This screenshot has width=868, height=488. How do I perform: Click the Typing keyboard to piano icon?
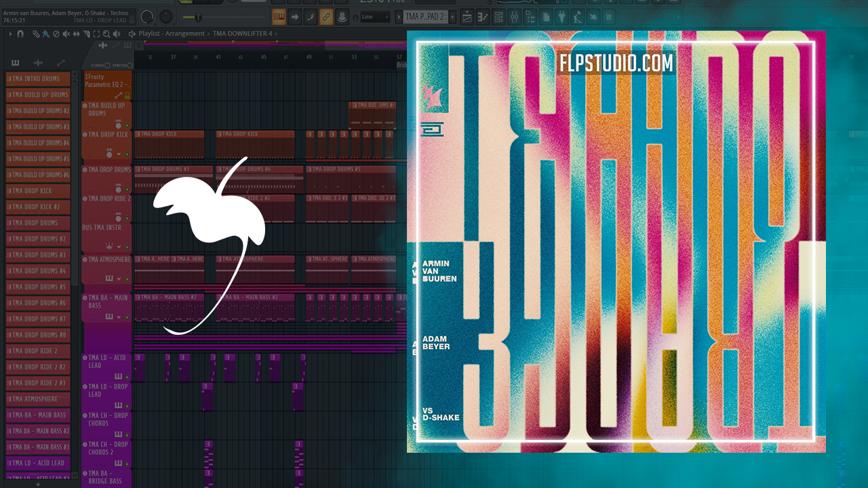pos(278,16)
